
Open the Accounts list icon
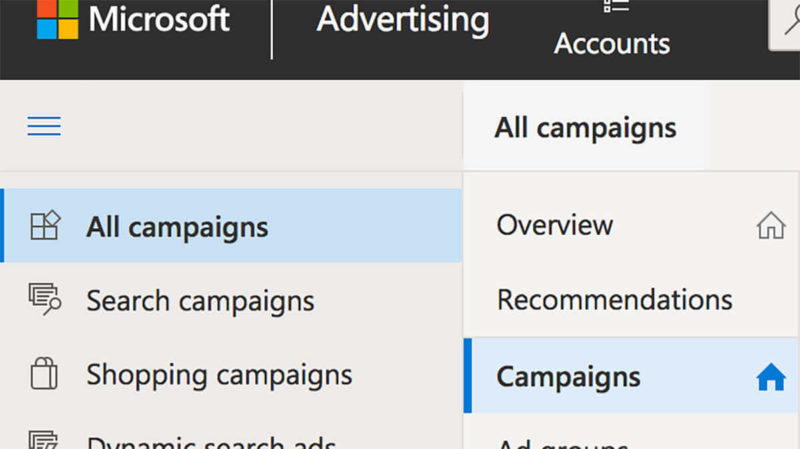[x=616, y=6]
